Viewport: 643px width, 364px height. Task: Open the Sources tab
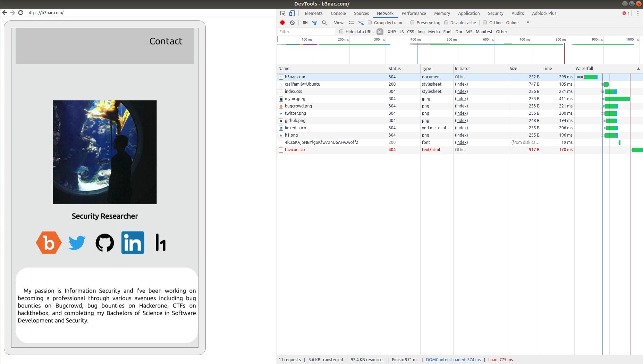tap(361, 13)
